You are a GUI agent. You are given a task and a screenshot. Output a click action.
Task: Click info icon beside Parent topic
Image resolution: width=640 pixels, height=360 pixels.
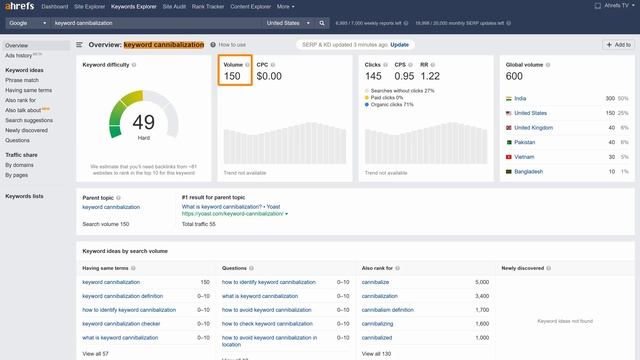tap(118, 198)
